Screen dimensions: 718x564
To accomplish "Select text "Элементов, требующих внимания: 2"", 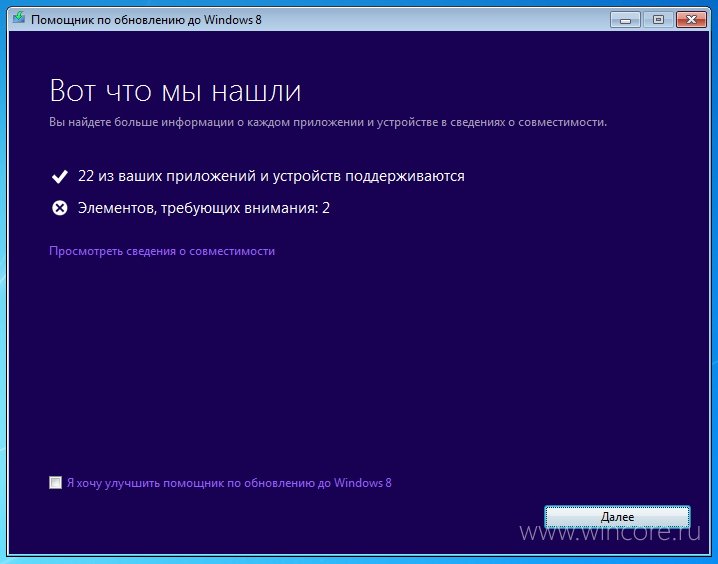I will [x=204, y=208].
